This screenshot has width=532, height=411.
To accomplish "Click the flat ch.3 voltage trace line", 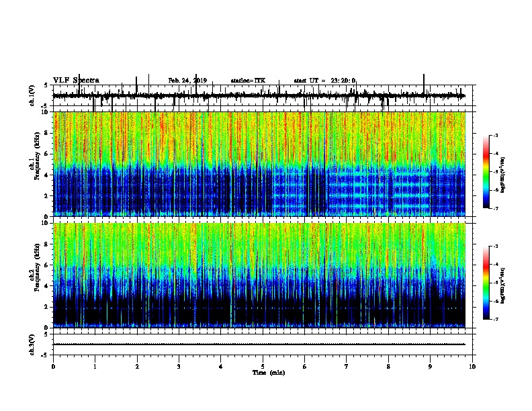I will (259, 345).
